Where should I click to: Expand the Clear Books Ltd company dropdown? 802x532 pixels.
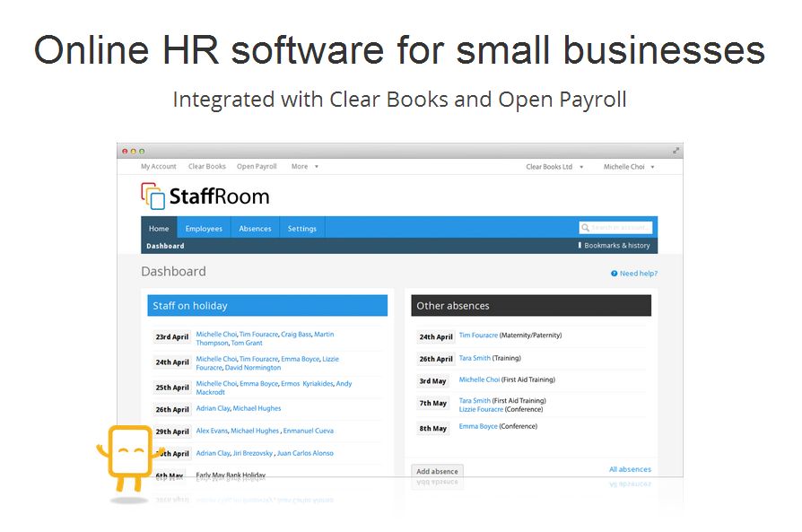(554, 167)
